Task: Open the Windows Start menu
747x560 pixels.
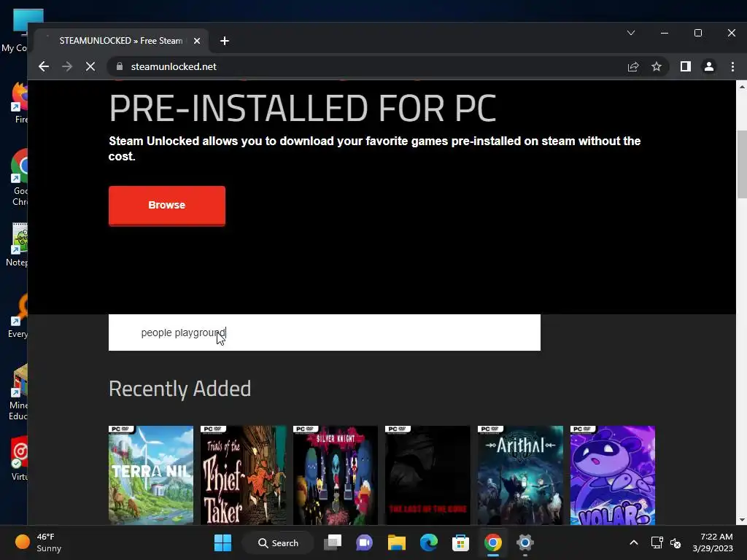Action: pos(222,542)
